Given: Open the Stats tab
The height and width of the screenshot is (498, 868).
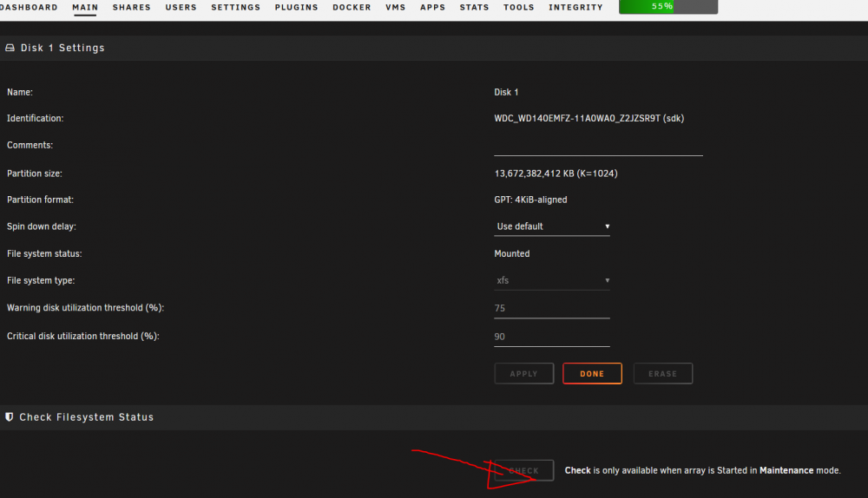Looking at the screenshot, I should click(x=474, y=7).
